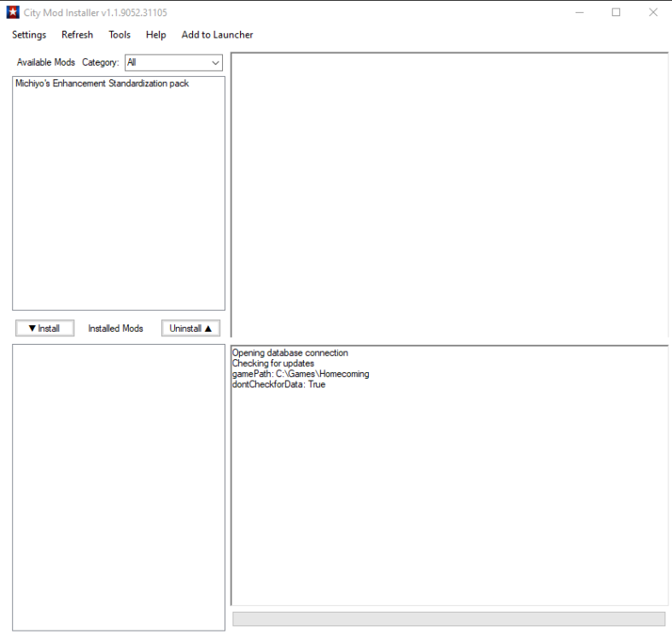Click the Available Mods label

(x=46, y=62)
